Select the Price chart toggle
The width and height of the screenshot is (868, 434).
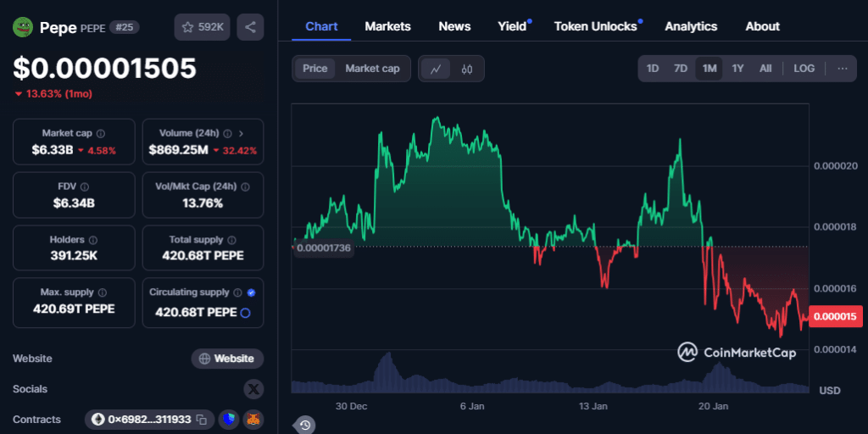click(x=315, y=69)
